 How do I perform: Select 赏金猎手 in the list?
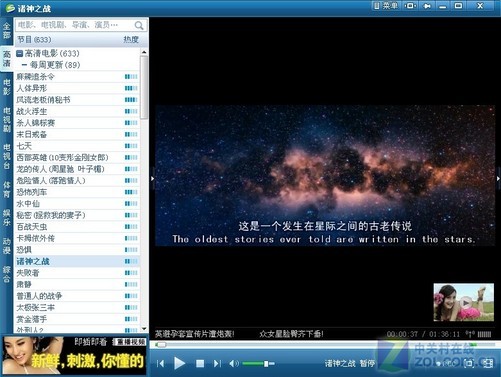[77, 319]
